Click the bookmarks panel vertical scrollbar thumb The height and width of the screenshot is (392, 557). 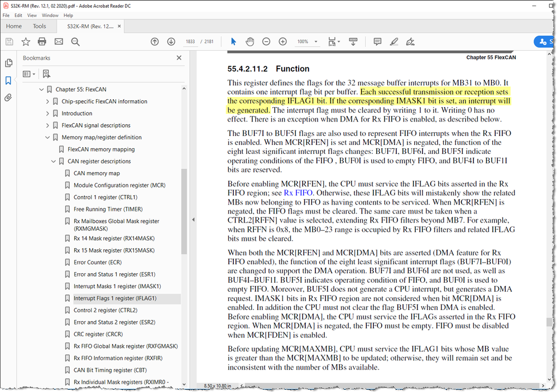point(184,211)
